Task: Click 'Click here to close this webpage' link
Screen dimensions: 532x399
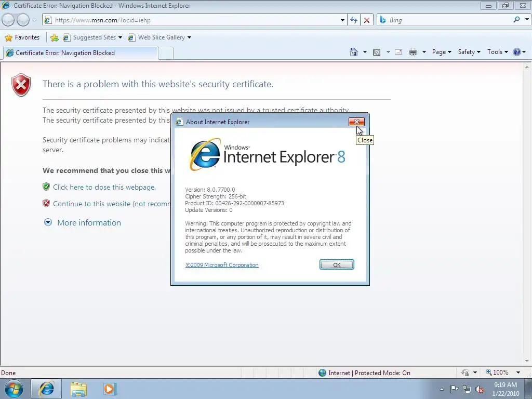Action: pos(104,187)
